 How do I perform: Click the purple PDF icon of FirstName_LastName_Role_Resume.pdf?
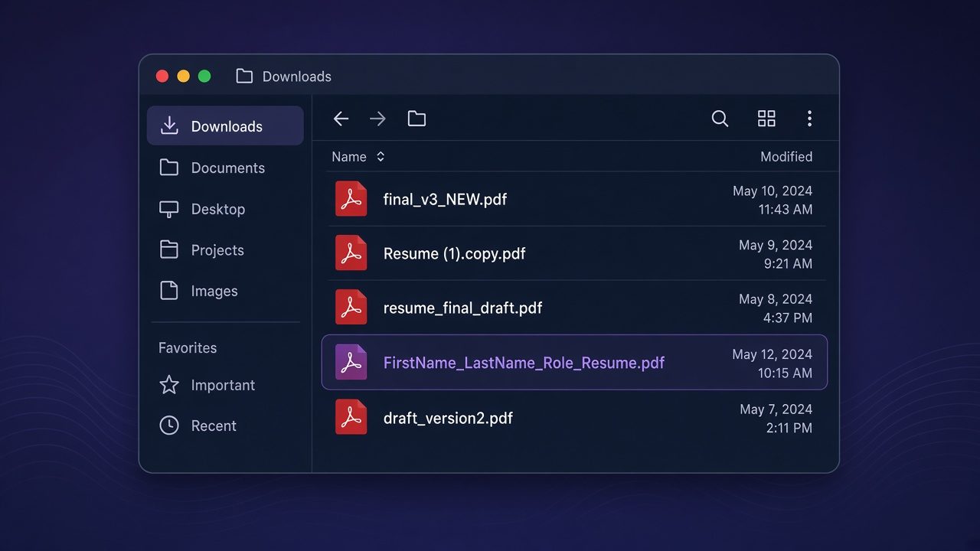click(x=351, y=363)
